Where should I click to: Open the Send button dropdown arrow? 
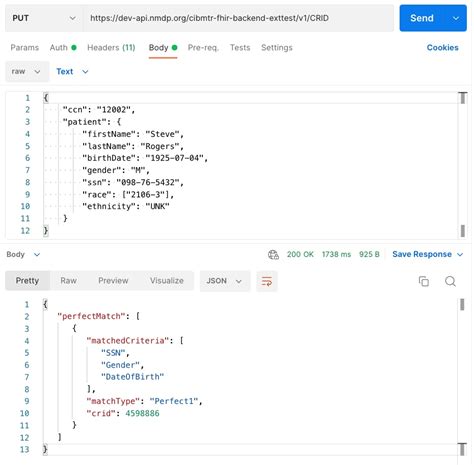[456, 18]
